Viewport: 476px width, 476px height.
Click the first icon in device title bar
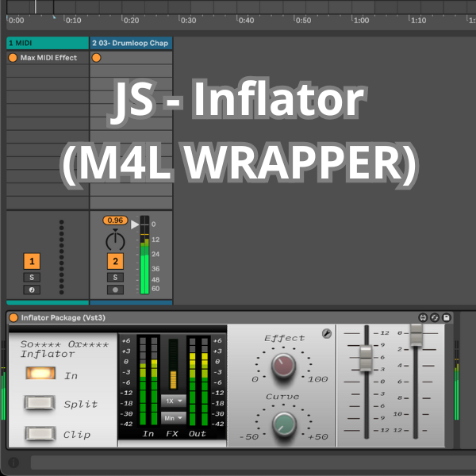423,317
